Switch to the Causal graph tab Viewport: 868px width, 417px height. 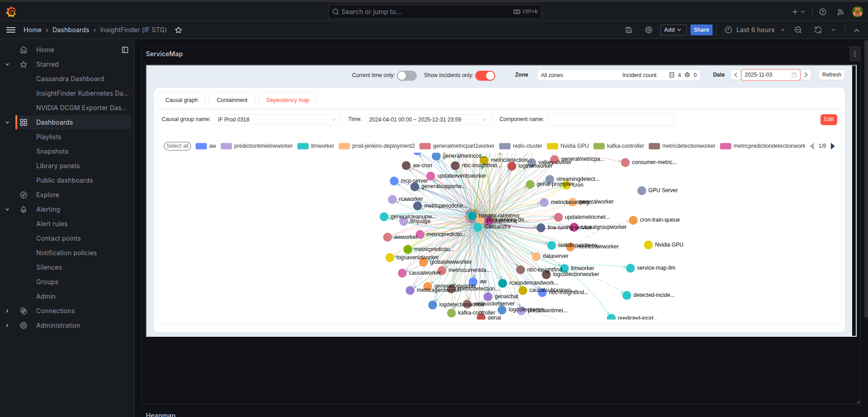(181, 100)
